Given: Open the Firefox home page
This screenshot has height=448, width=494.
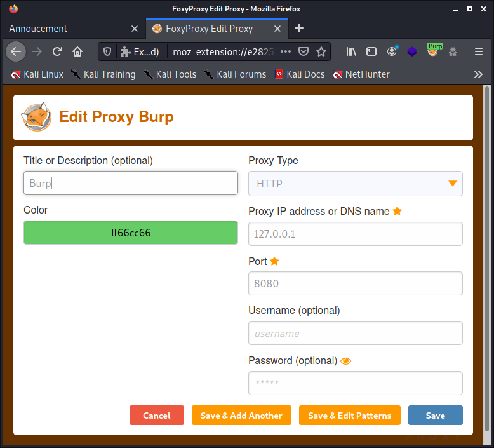Looking at the screenshot, I should (x=77, y=51).
